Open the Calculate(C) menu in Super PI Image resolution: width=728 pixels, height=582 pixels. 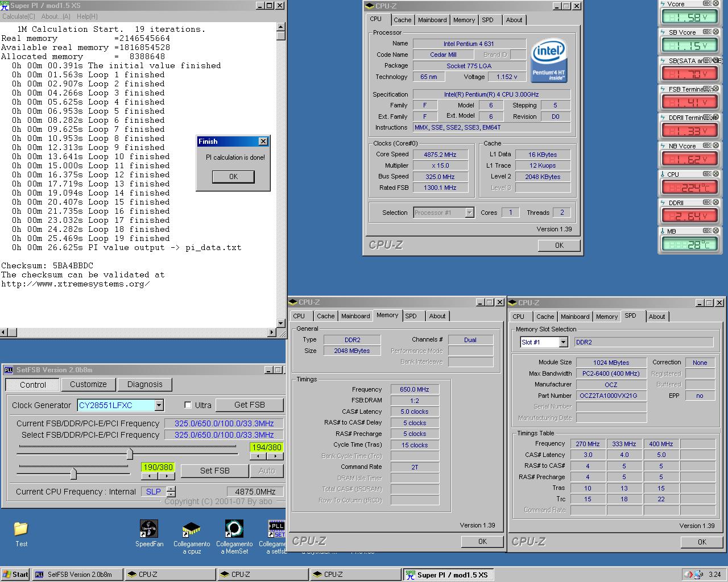[x=19, y=16]
